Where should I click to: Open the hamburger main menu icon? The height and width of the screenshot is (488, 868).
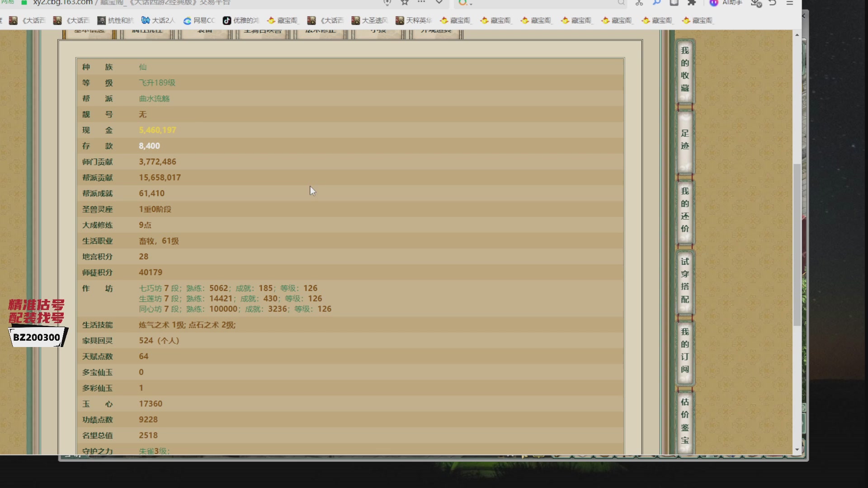(x=790, y=3)
